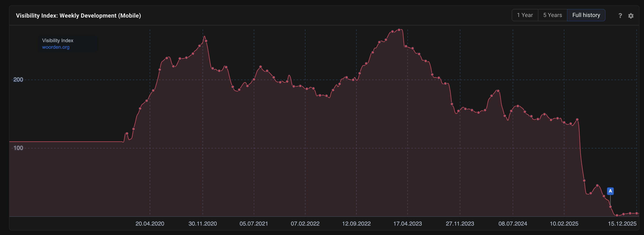This screenshot has height=235, width=644.
Task: Click the 17.04.2023 date label
Action: [x=407, y=224]
